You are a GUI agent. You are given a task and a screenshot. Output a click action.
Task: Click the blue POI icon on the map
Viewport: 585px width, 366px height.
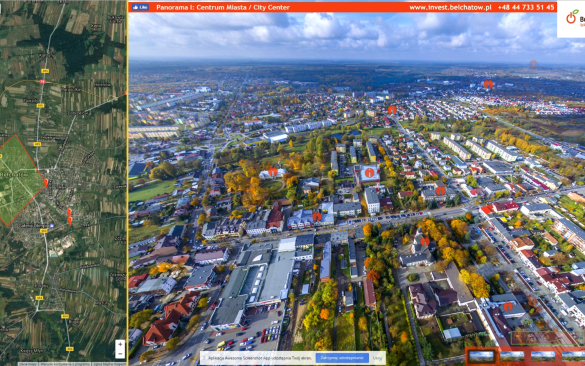(52, 226)
